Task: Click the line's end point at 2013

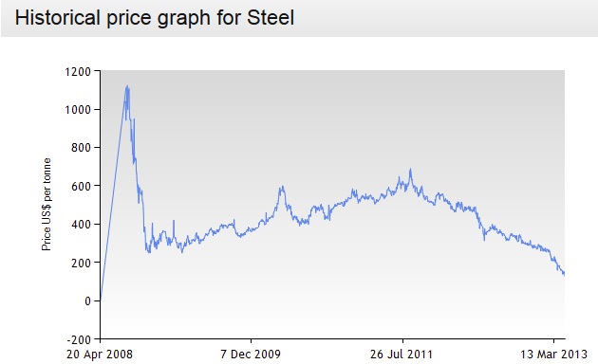Action: point(564,274)
